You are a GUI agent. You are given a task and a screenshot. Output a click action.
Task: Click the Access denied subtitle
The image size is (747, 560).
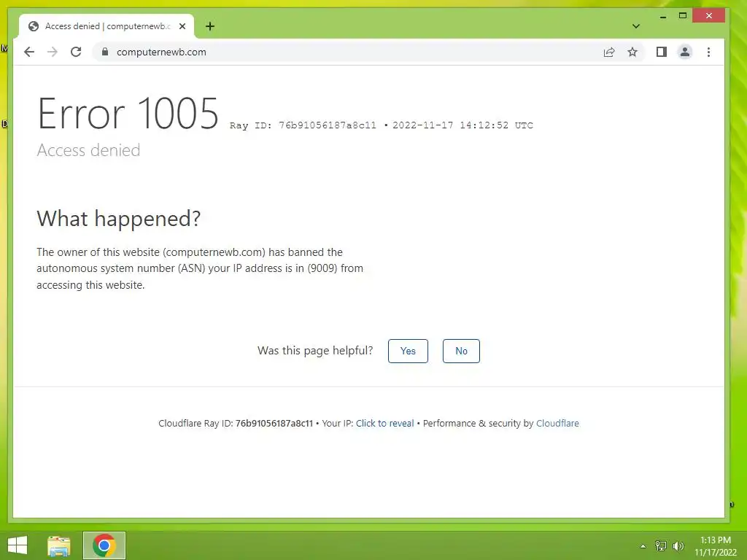point(88,150)
